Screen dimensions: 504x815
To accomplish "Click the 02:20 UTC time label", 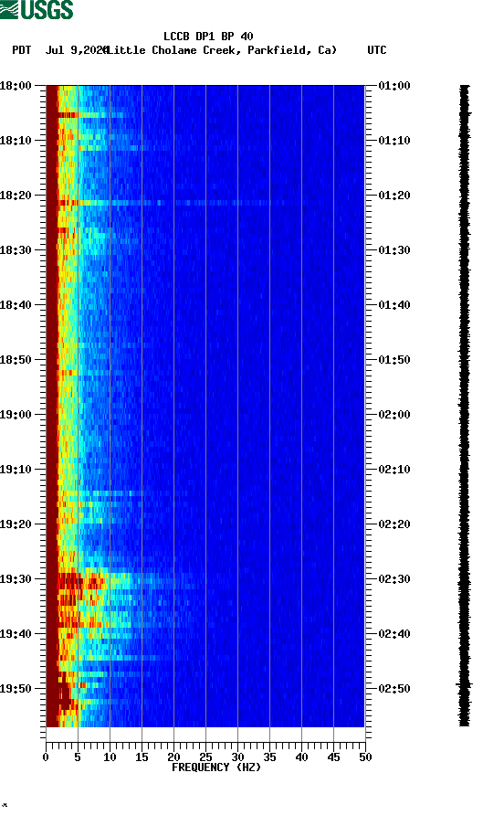I will coord(394,524).
